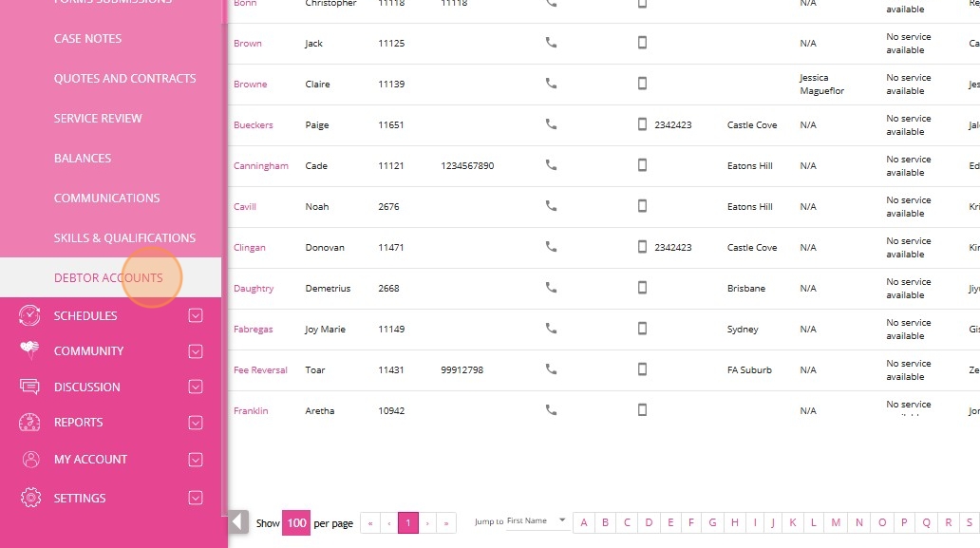The height and width of the screenshot is (548, 980).
Task: Click the Discussion chat icon
Action: 29,387
